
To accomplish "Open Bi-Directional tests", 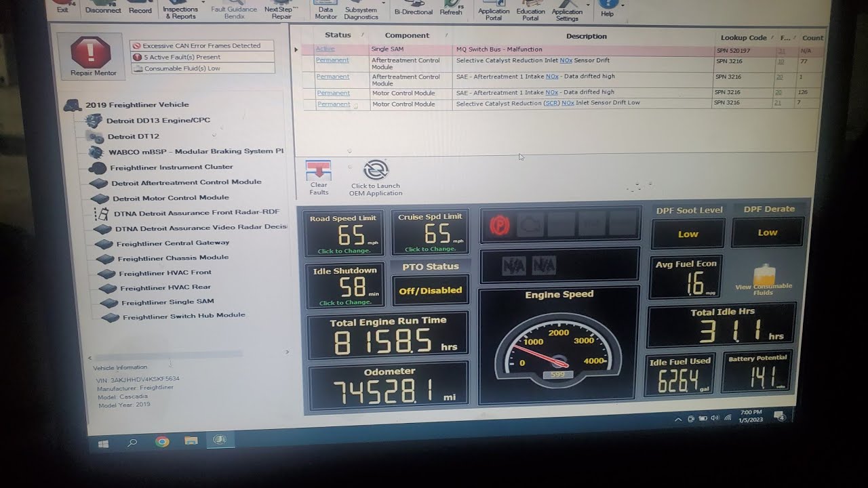I will point(413,9).
